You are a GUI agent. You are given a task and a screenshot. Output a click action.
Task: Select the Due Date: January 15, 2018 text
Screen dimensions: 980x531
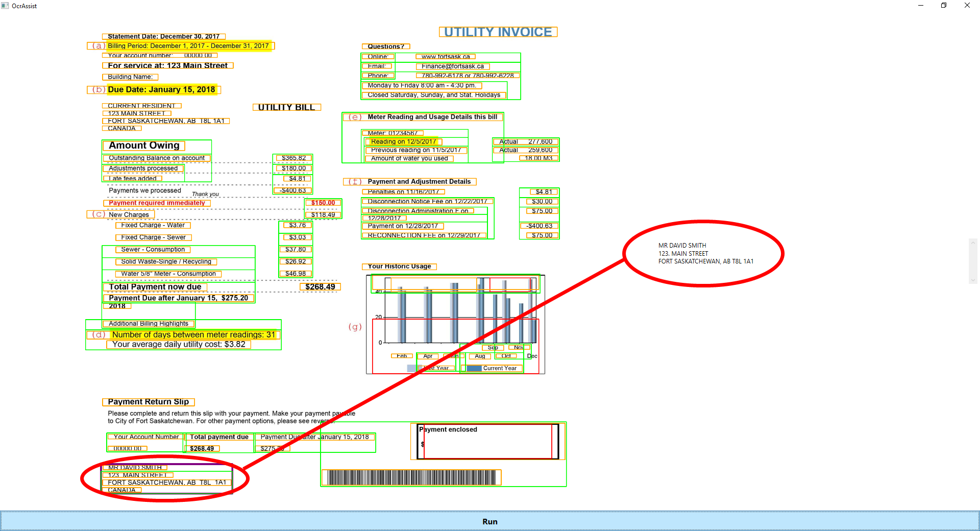point(162,89)
